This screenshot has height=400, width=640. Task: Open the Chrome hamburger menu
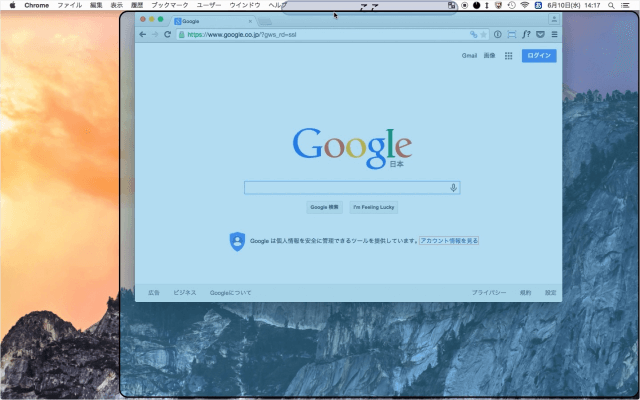pos(554,35)
